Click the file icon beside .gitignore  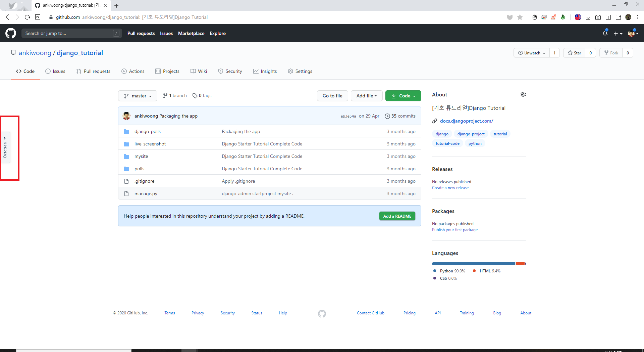(x=126, y=181)
